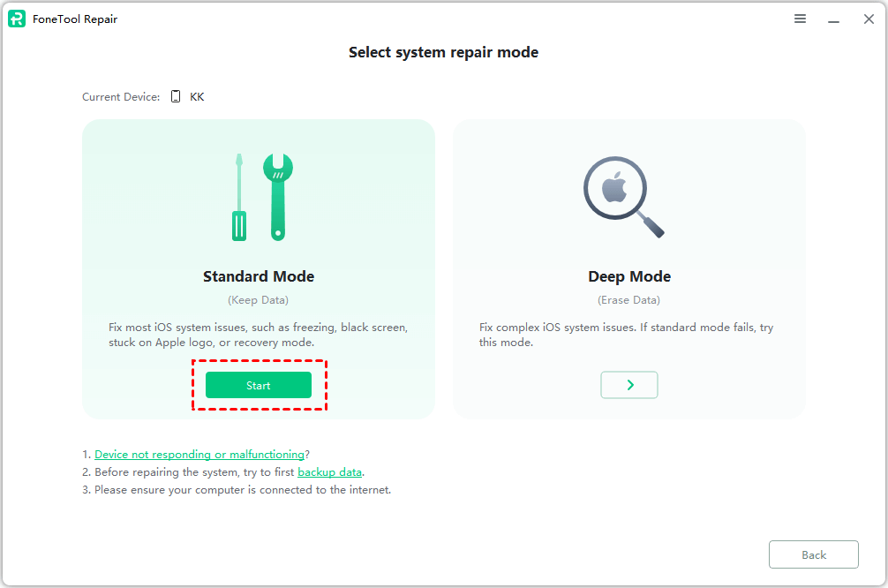This screenshot has width=888, height=588.
Task: Click the '(Erase Data)' label
Action: pos(629,300)
